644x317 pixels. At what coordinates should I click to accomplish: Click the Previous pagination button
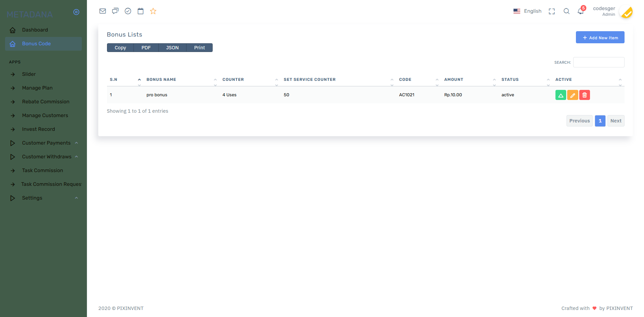click(x=580, y=121)
